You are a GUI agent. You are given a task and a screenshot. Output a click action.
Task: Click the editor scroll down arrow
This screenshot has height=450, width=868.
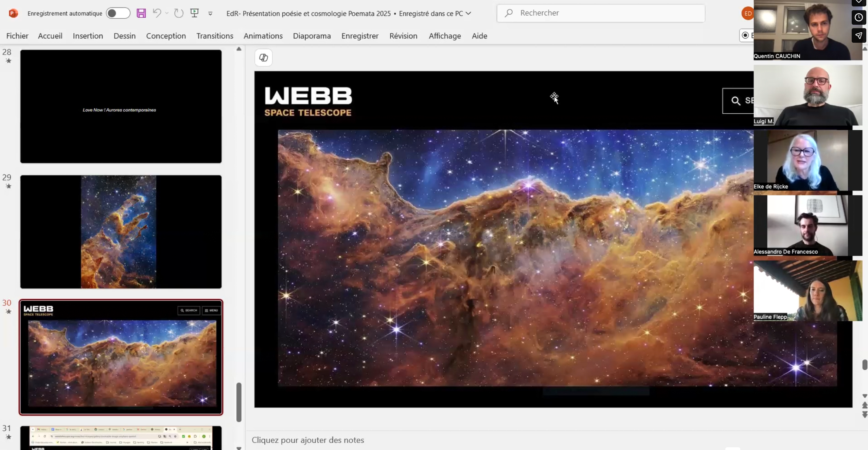(865, 396)
